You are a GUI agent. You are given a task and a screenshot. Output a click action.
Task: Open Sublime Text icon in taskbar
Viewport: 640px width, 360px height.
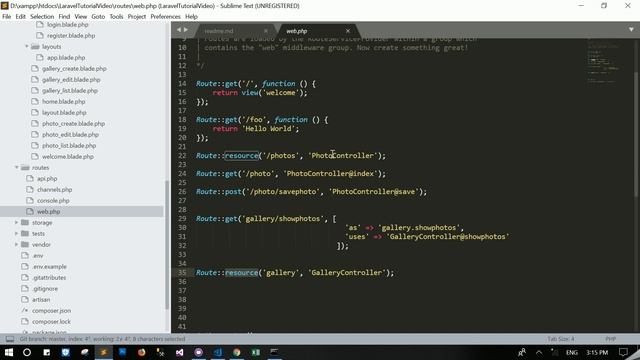[104, 352]
